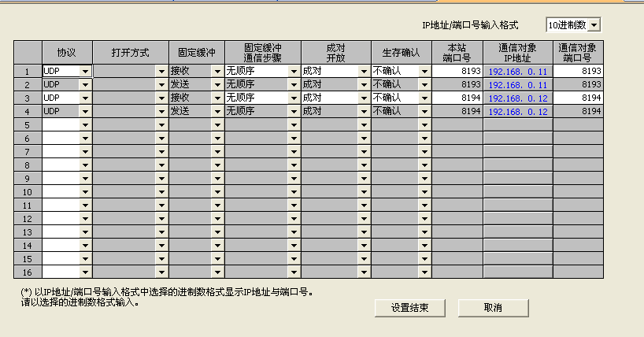
Task: Expand row 1 固定缓冲通信步骤 dropdown
Action: coord(293,71)
